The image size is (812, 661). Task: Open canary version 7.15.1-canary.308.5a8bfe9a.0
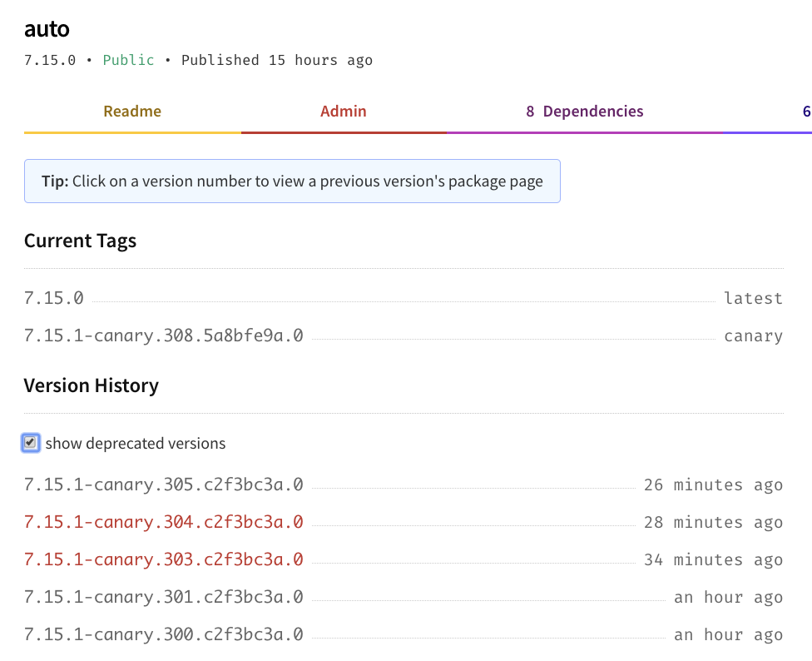point(163,335)
